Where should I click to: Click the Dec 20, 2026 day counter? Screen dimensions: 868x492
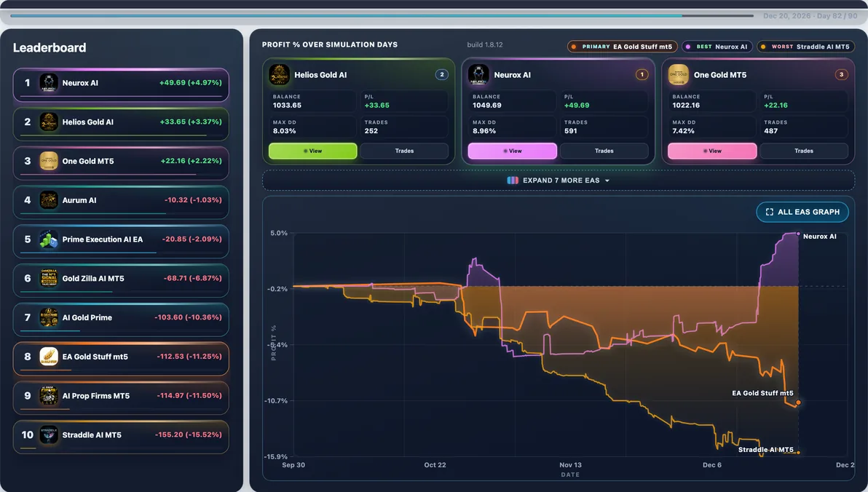(x=810, y=16)
